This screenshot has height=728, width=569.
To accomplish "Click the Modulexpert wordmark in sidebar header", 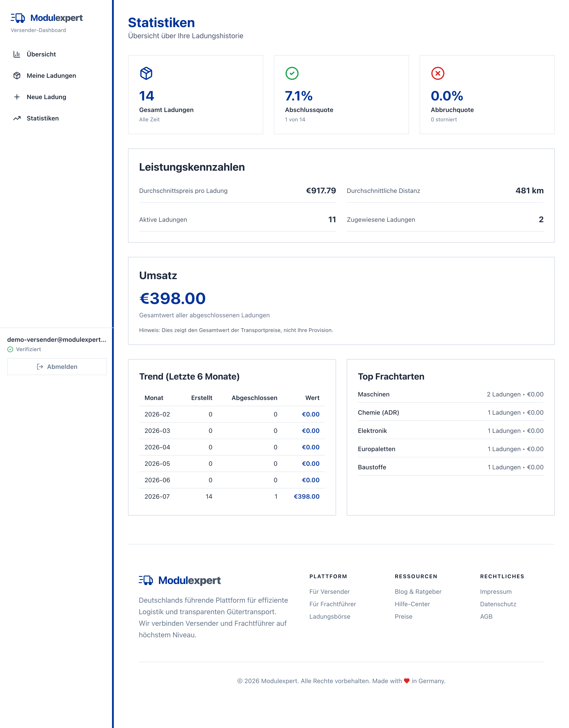I will tap(56, 18).
